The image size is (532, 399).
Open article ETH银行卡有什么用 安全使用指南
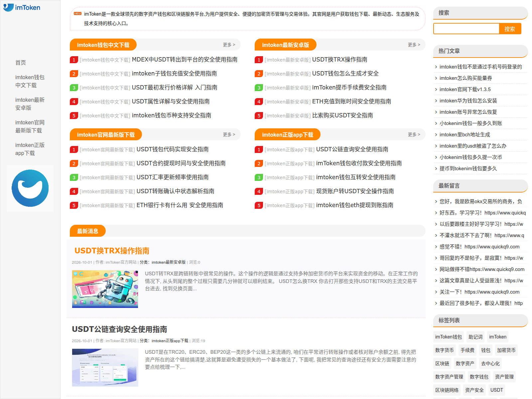pos(180,205)
